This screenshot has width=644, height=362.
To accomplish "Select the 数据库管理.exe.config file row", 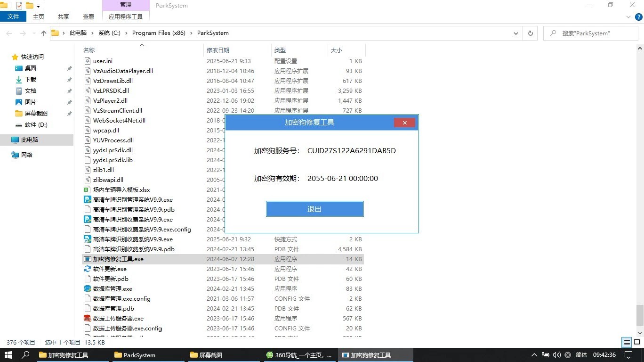I will tap(223, 299).
